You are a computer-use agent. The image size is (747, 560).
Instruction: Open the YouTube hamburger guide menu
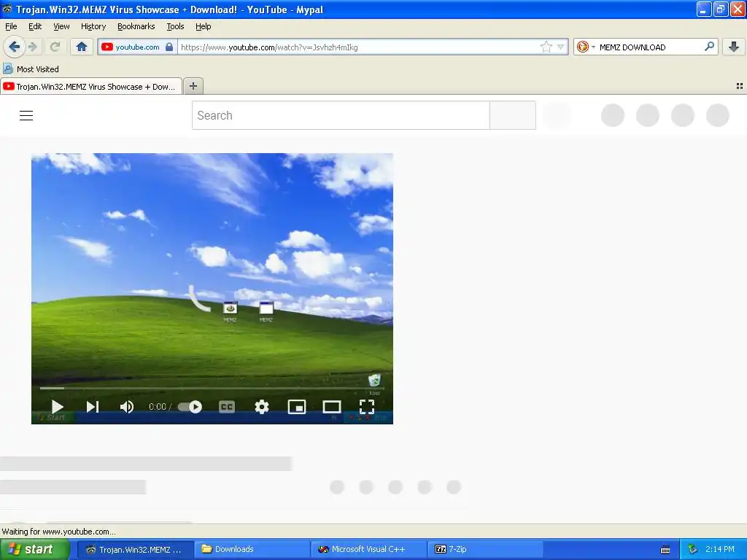point(26,115)
